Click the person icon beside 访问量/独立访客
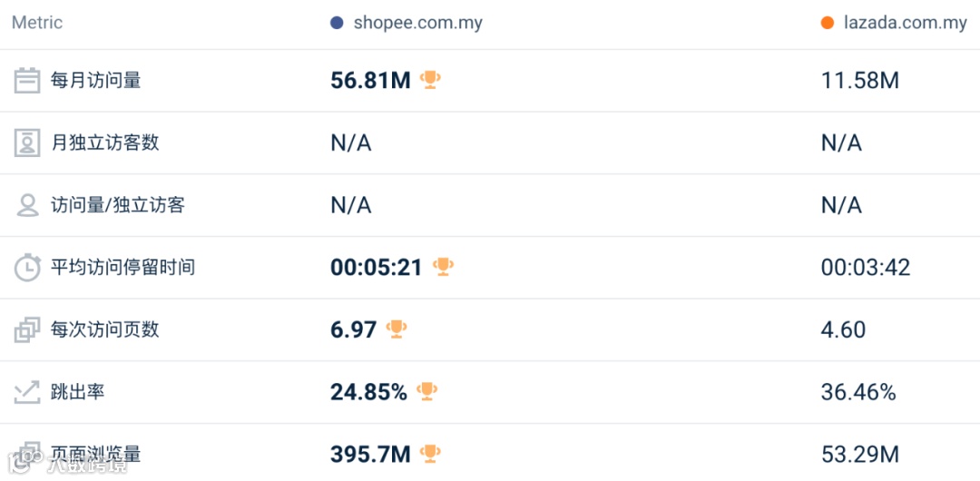The image size is (980, 481). (27, 205)
